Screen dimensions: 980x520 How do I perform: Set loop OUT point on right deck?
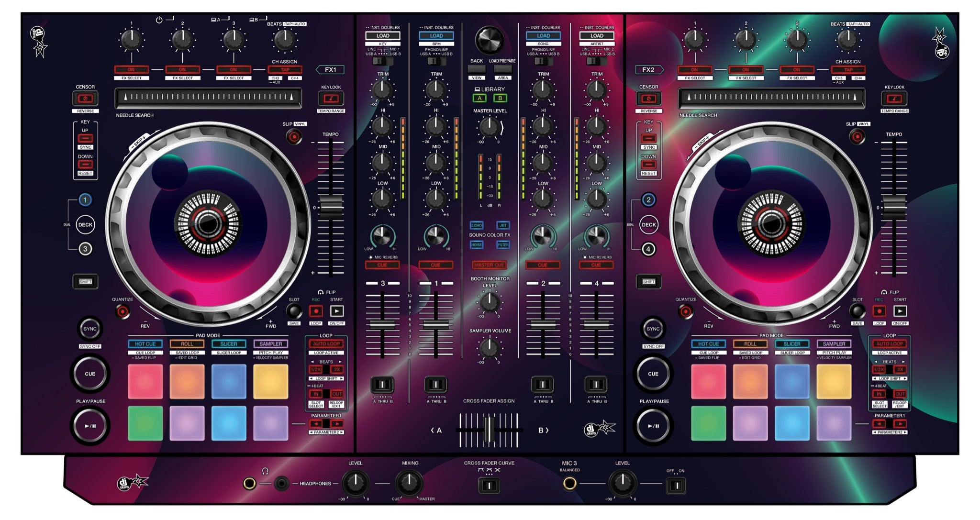tap(900, 394)
